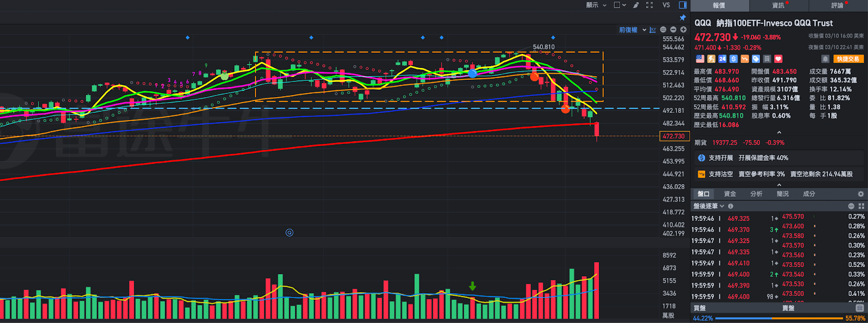Click the icon at the right of 賣盤 bar
868x323 pixels.
(x=860, y=308)
